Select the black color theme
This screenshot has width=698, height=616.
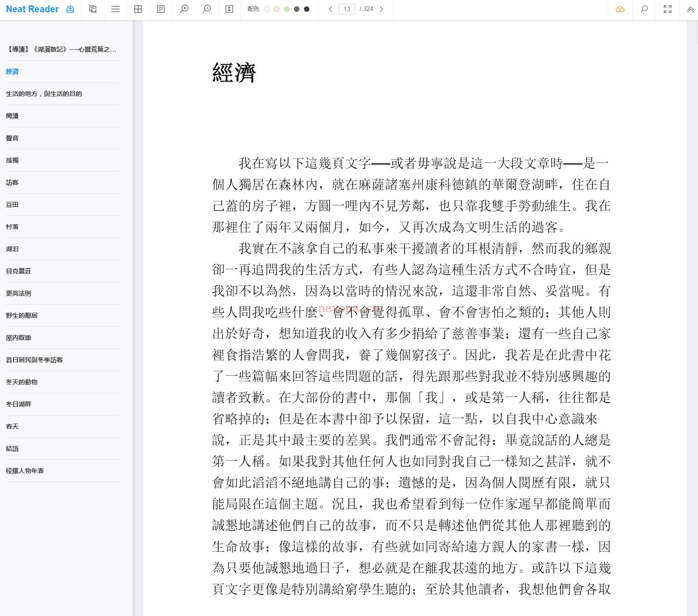(x=307, y=9)
